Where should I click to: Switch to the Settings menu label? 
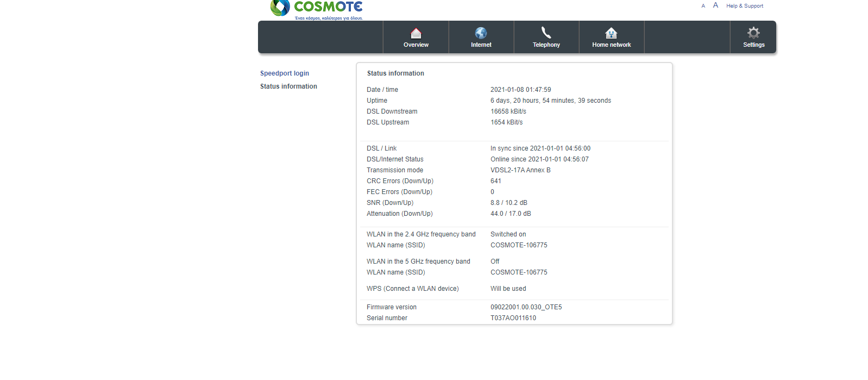[x=754, y=45]
